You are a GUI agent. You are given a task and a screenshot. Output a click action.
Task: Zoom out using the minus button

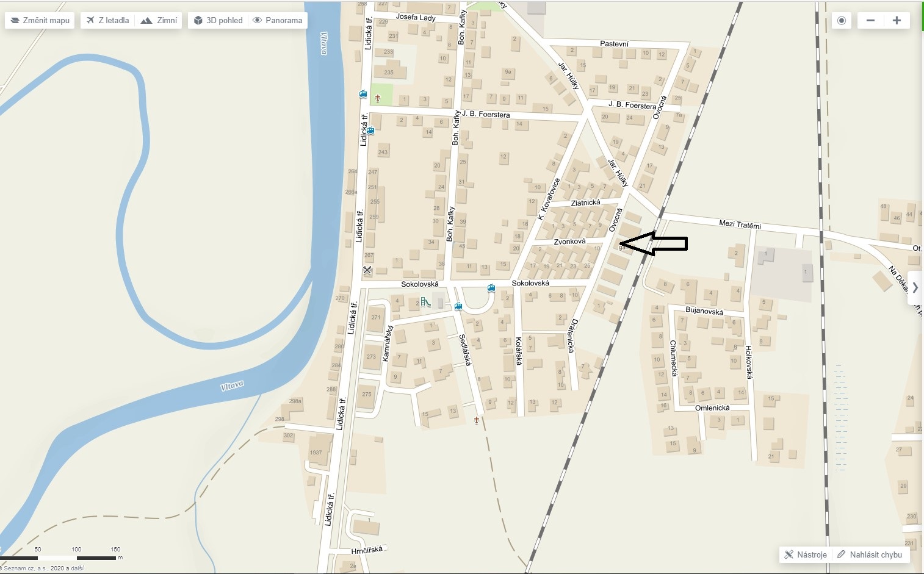[x=871, y=20]
